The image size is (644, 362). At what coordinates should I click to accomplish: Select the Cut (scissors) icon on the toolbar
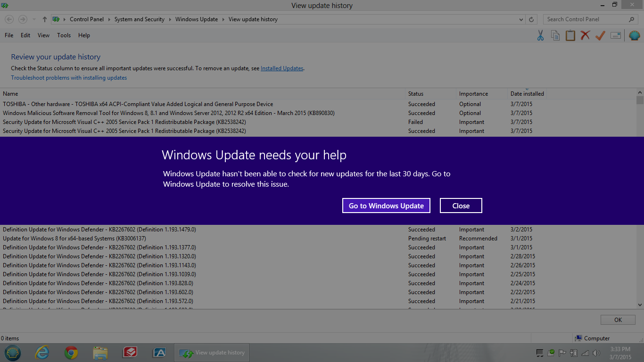coord(540,35)
